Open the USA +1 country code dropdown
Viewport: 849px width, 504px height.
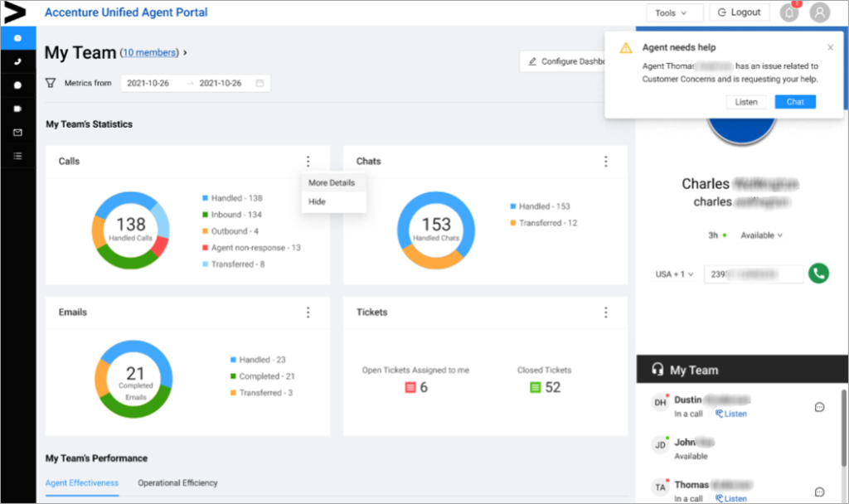click(673, 274)
